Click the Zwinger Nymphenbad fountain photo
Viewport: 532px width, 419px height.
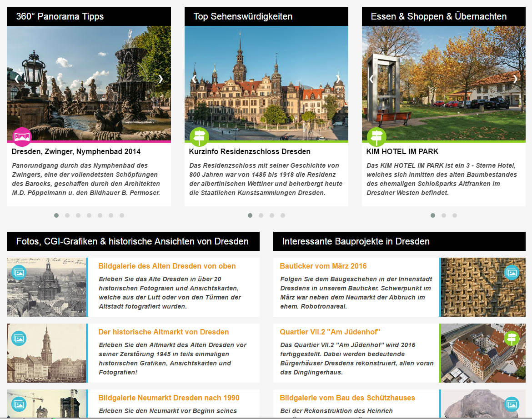[89, 83]
